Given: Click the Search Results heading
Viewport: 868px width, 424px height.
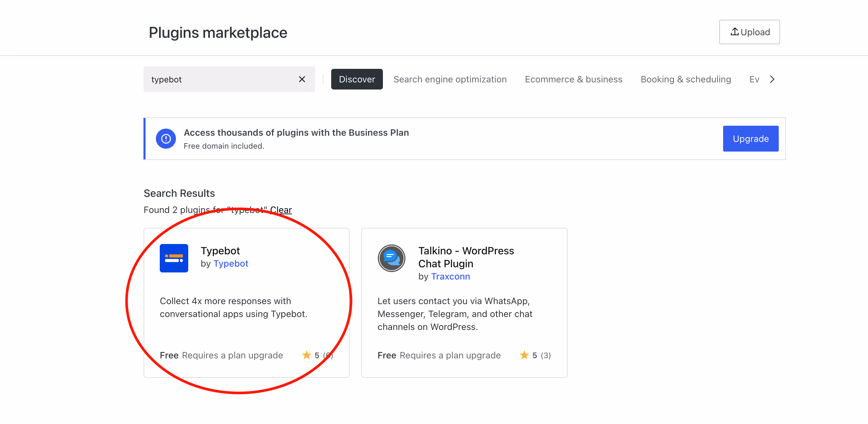Looking at the screenshot, I should point(179,193).
